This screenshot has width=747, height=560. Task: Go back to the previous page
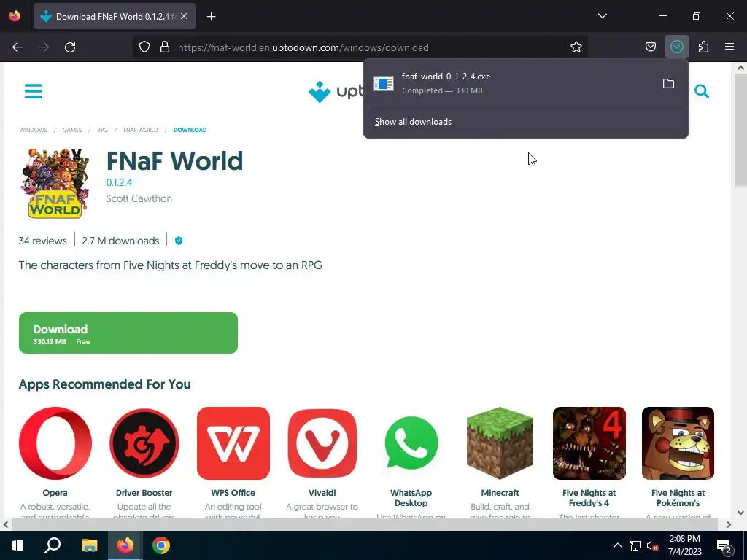coord(18,47)
